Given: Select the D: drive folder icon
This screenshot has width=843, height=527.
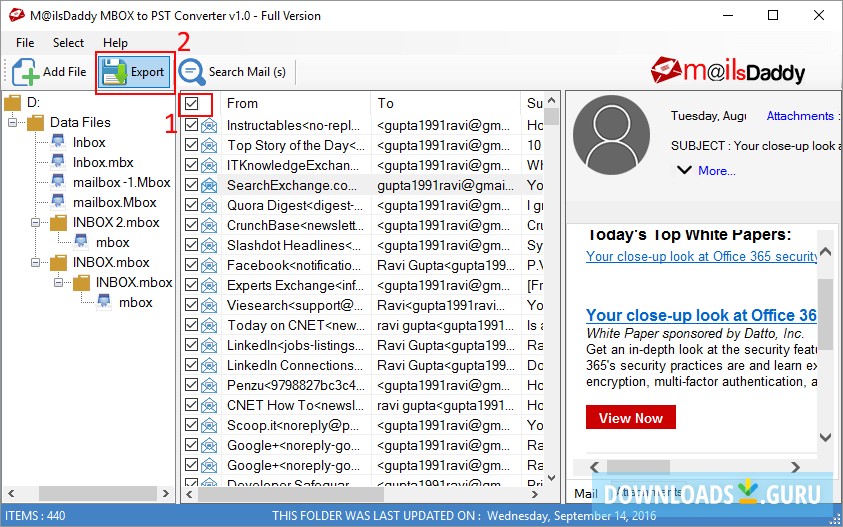Looking at the screenshot, I should click(x=12, y=102).
